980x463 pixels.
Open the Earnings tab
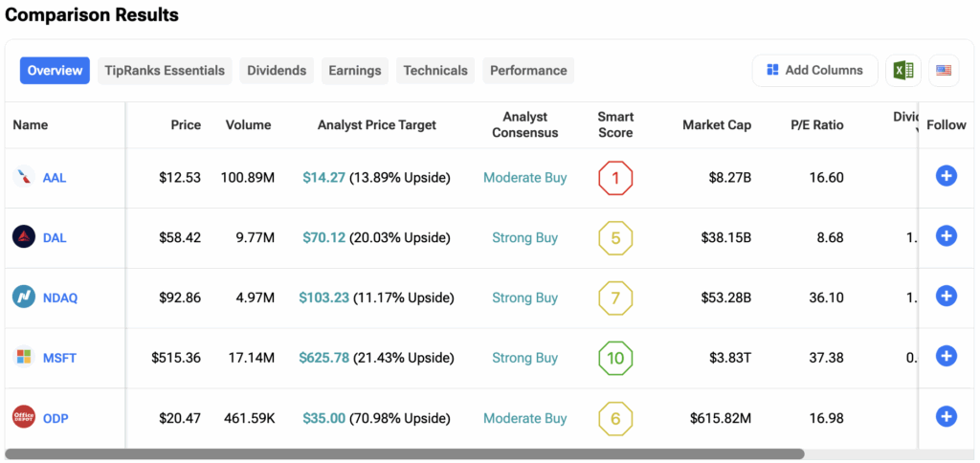[354, 71]
